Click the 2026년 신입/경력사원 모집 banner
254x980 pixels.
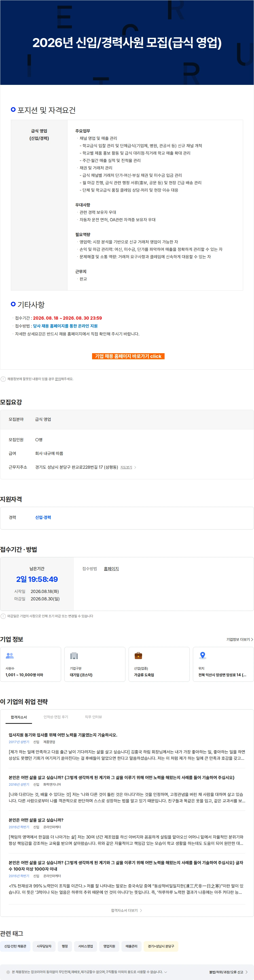click(127, 43)
